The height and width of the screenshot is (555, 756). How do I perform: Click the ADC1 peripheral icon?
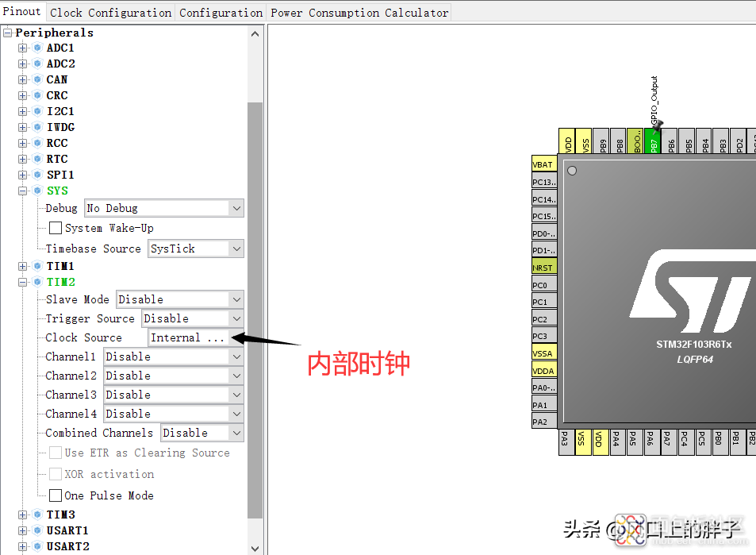pos(37,48)
